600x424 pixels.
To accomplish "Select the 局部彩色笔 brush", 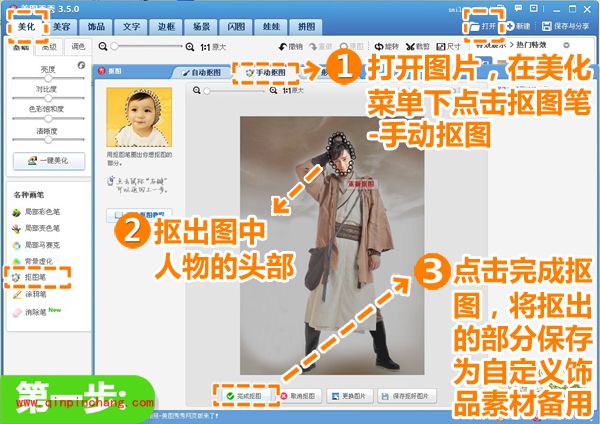I will (36, 212).
